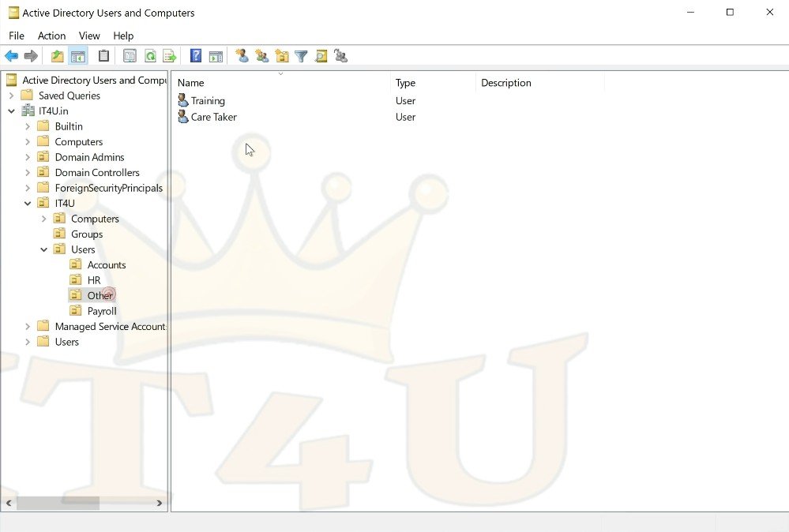Click the Back arrow in toolbar
789x532 pixels.
pos(11,56)
